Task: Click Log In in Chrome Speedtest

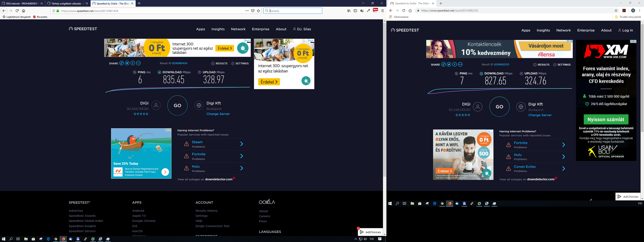Action: click(x=625, y=30)
